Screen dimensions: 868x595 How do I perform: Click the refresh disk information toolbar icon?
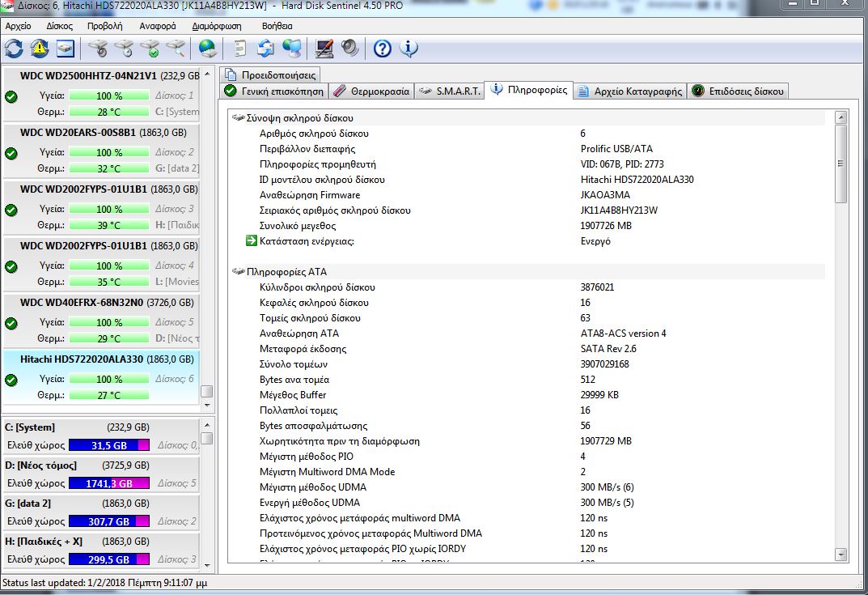14,49
